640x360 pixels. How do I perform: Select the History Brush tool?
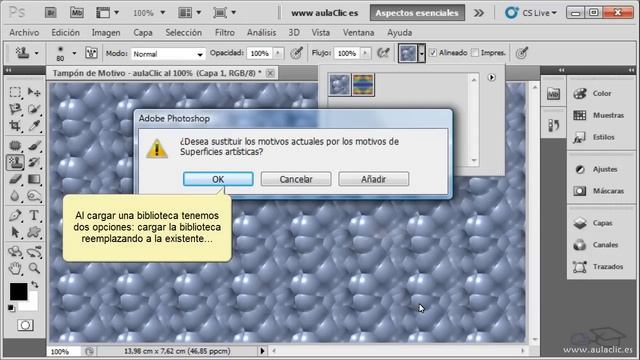(x=34, y=162)
